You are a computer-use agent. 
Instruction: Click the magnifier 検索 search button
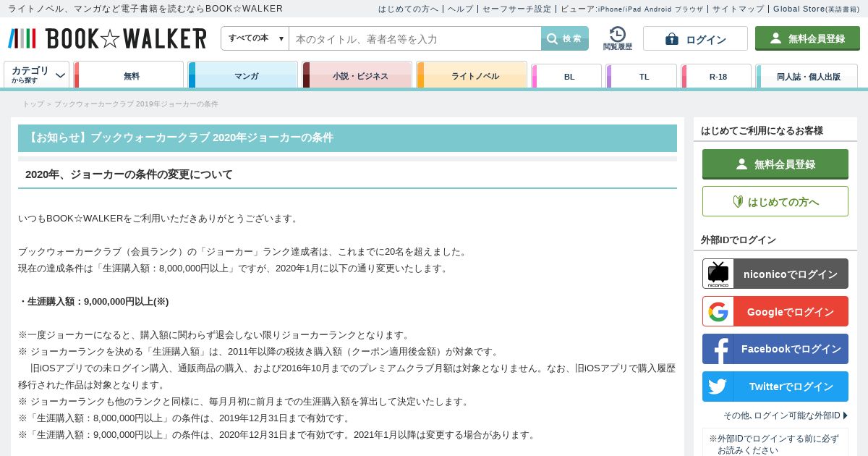click(565, 38)
